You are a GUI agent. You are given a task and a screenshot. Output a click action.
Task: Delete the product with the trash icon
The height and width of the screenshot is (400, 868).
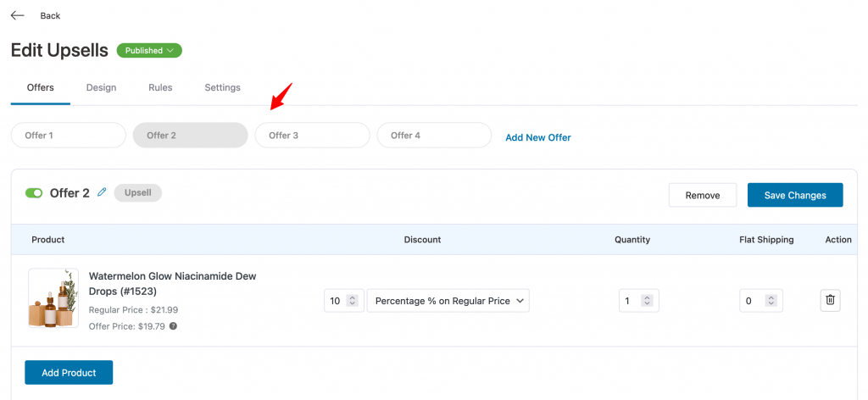coord(830,300)
